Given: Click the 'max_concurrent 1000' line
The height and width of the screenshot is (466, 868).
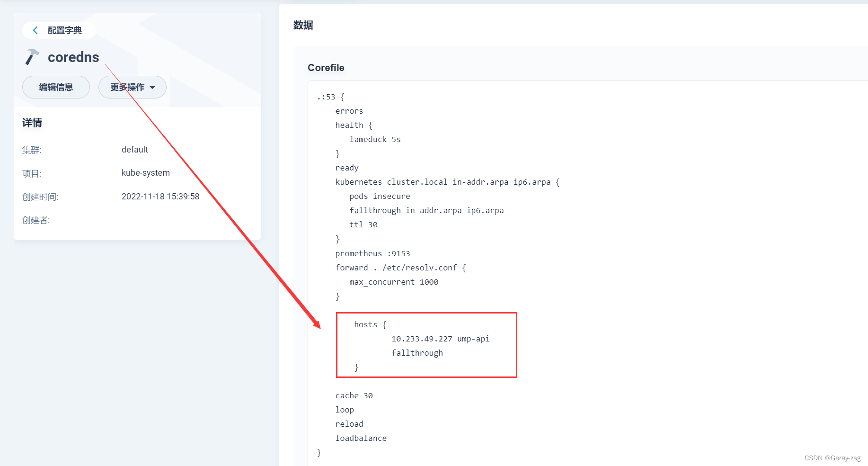Looking at the screenshot, I should 394,282.
